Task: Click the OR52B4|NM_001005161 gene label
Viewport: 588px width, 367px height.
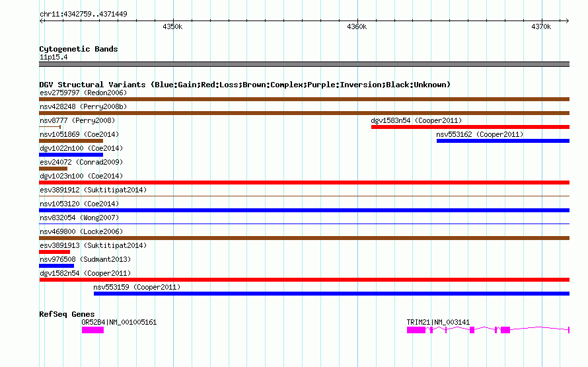Action: 119,322
